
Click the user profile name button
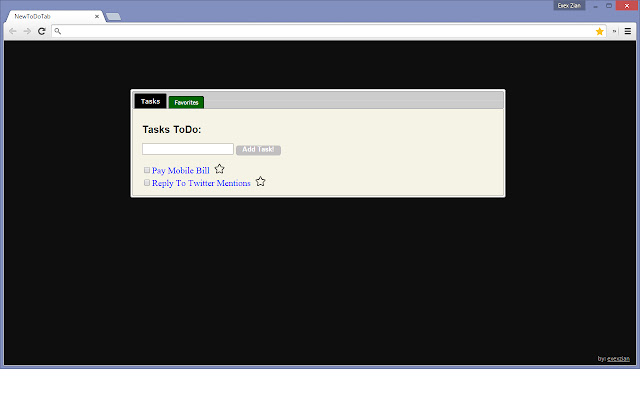[569, 6]
